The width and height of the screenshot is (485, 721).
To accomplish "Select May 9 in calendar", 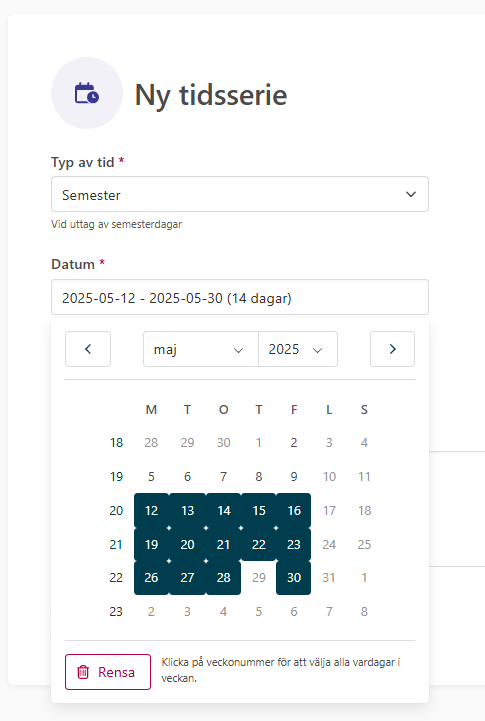I will [294, 476].
